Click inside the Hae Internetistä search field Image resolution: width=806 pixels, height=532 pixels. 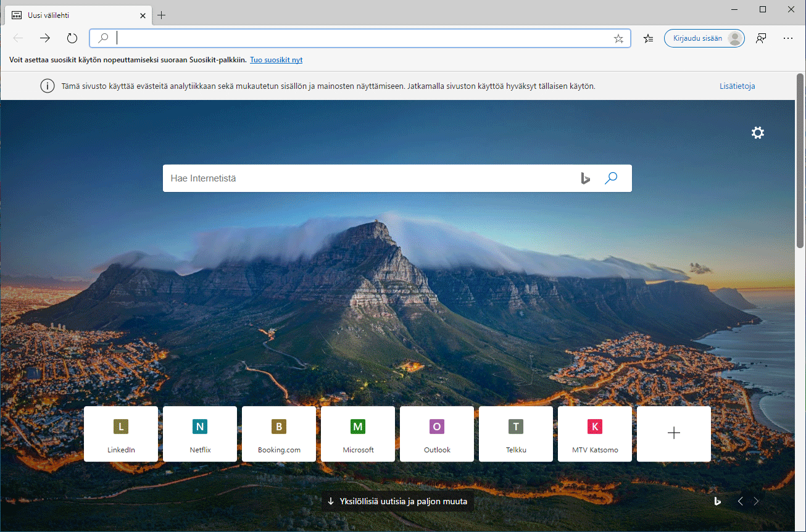pyautogui.click(x=370, y=178)
